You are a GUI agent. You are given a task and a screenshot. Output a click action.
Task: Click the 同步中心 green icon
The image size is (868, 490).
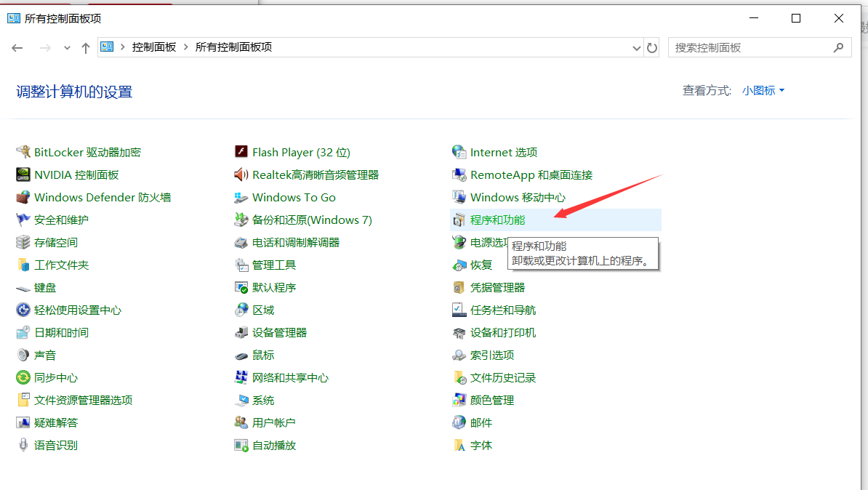click(23, 377)
